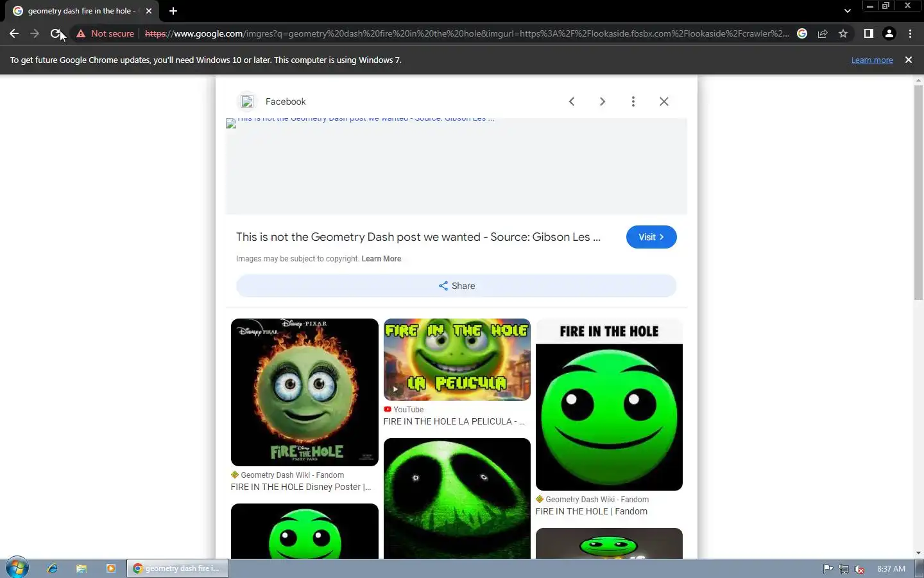Bookmark this page with star icon
This screenshot has height=578, width=924.
pos(843,33)
